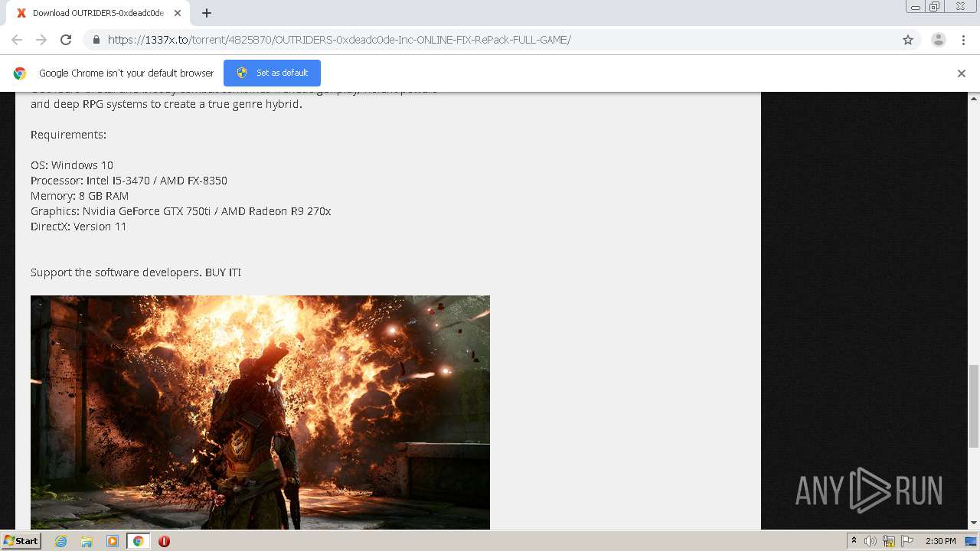This screenshot has height=551, width=980.
Task: Launch Internet Explorer from taskbar
Action: point(61,541)
